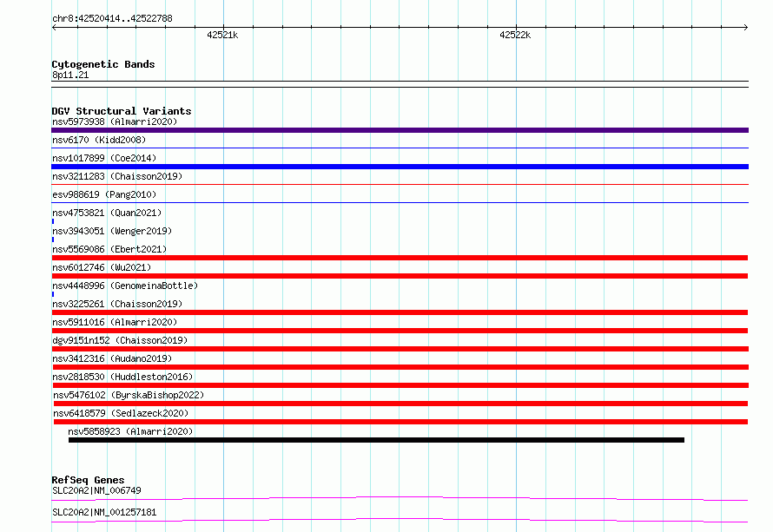This screenshot has width=773, height=532.
Task: Click the magenta SLC20A2|NM_006749 transcript line
Action: [400, 498]
